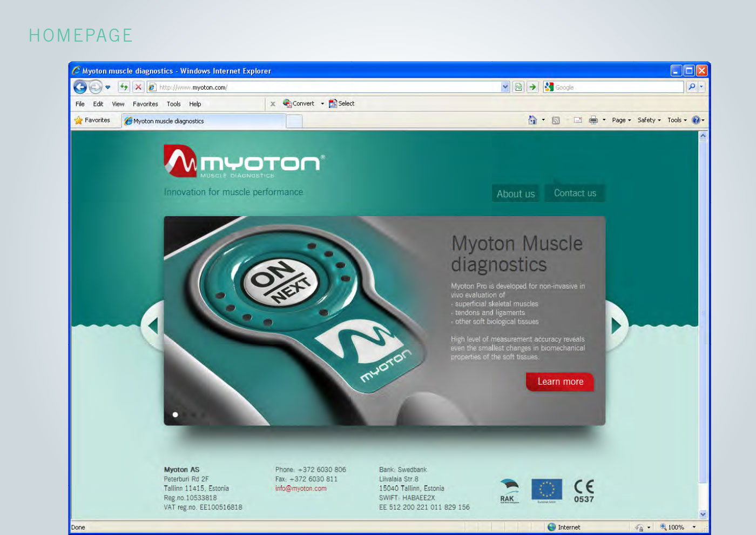Click the Google search box
756x535 pixels.
pyautogui.click(x=613, y=87)
